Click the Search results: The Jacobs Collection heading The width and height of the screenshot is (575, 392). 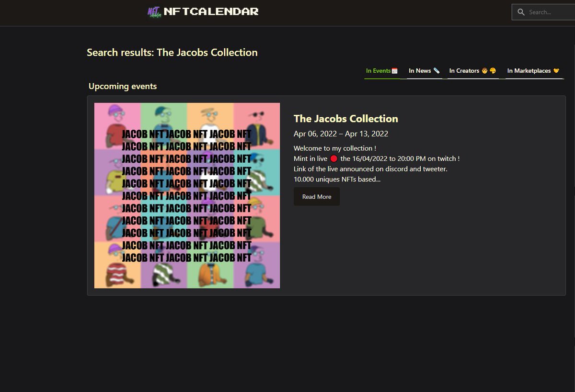172,53
